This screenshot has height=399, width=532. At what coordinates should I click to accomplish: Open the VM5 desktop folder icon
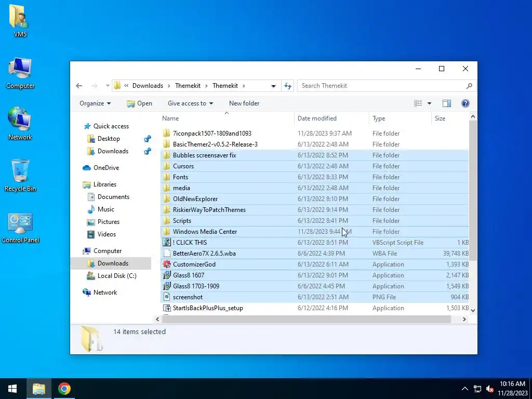tap(19, 20)
